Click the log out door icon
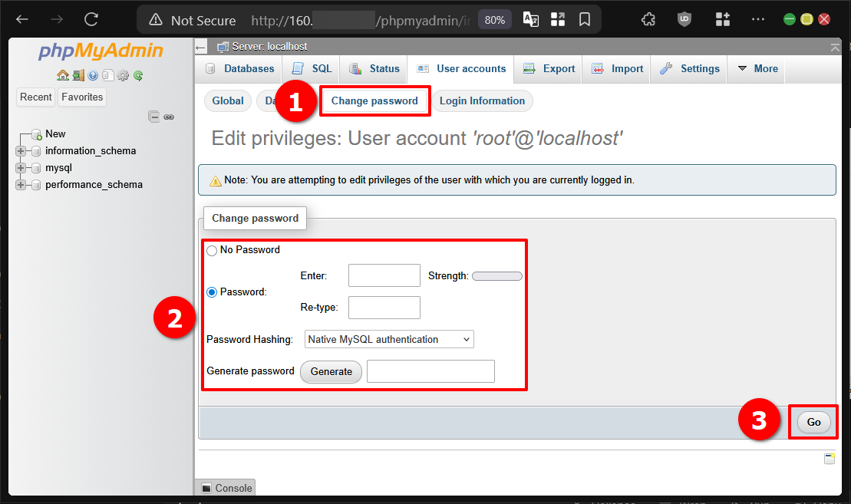 pos(79,75)
